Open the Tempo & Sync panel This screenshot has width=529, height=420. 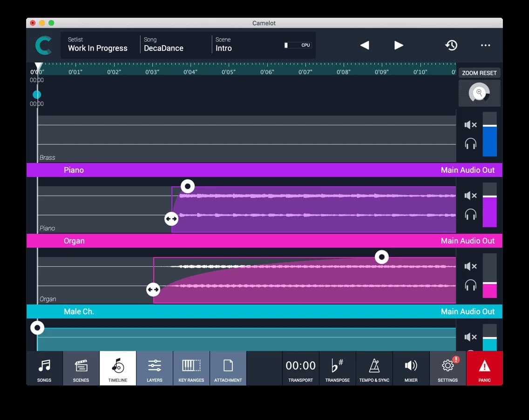pyautogui.click(x=374, y=368)
